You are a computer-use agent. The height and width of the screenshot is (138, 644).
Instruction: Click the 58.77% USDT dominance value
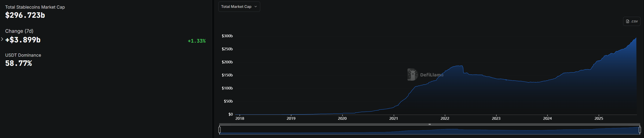pos(18,63)
